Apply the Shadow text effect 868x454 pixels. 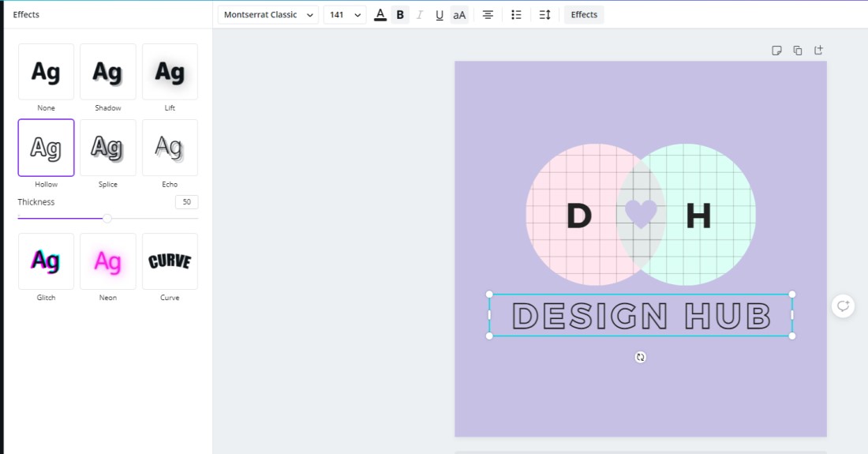tap(108, 72)
